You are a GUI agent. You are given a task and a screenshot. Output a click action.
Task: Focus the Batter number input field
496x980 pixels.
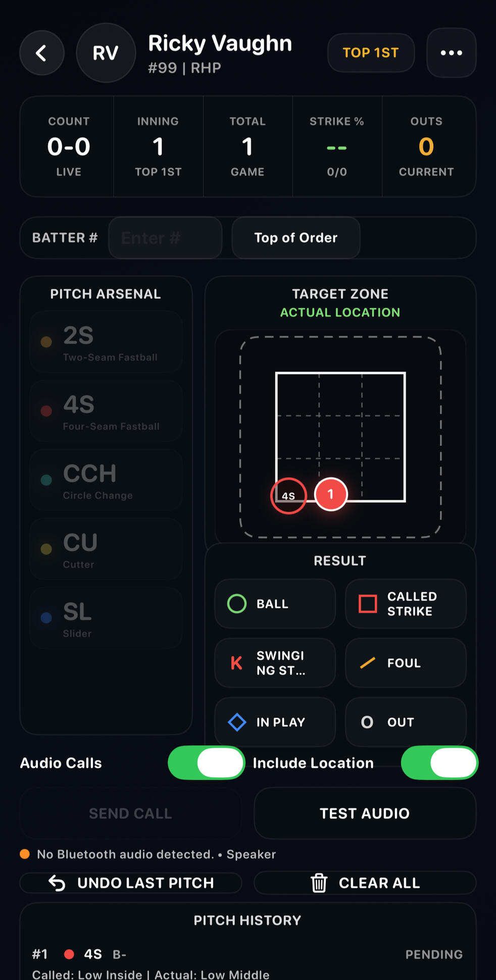pyautogui.click(x=165, y=238)
